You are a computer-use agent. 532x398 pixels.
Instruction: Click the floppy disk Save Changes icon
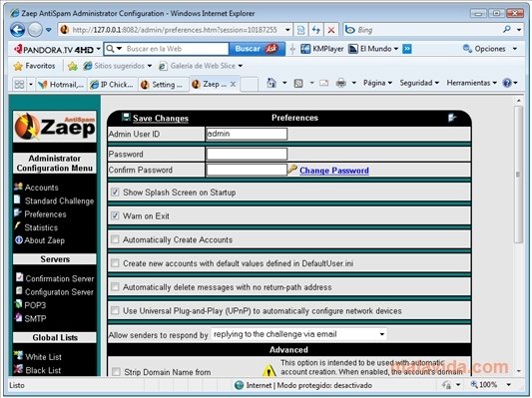[126, 118]
